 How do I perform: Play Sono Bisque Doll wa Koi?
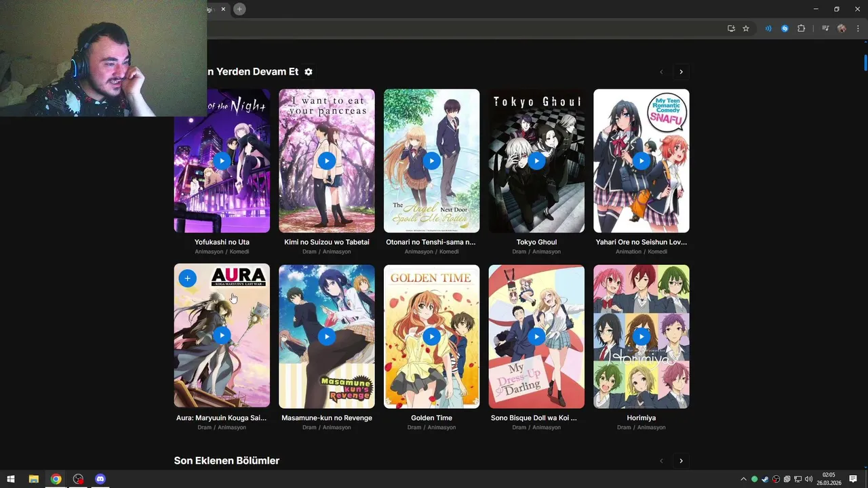pos(536,336)
